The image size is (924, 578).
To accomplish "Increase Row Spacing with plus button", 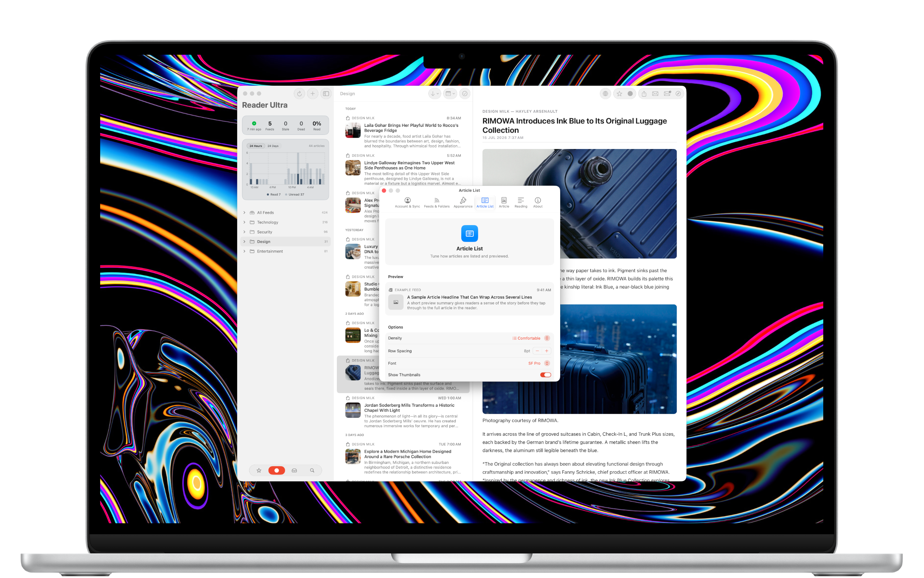I will [x=546, y=351].
